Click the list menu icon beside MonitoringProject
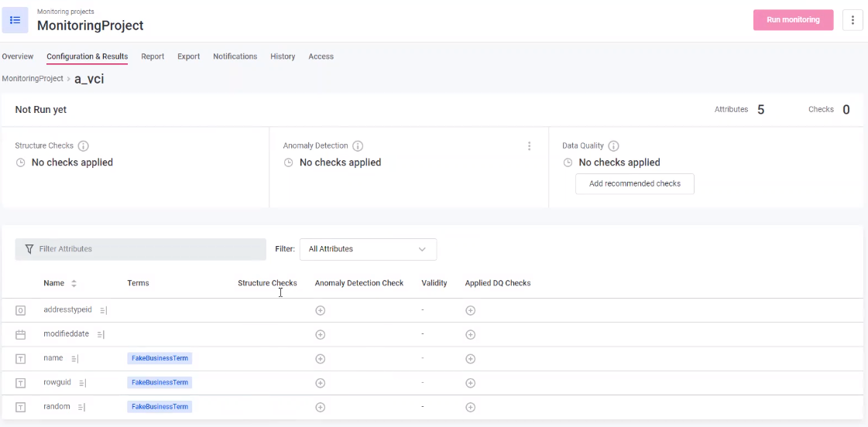Screen dimensions: 868x427 pyautogui.click(x=15, y=20)
